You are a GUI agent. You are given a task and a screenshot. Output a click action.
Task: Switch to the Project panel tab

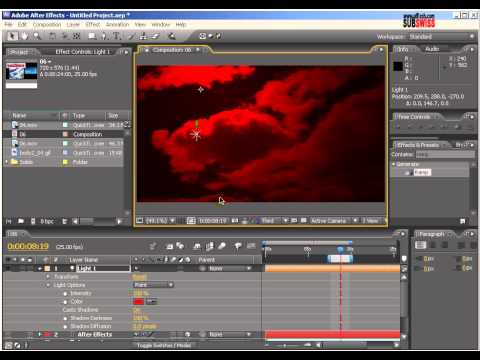(19, 52)
